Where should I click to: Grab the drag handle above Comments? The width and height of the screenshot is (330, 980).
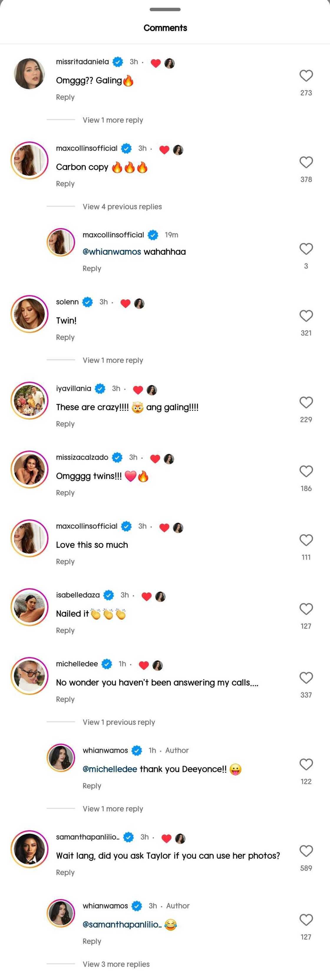(165, 9)
